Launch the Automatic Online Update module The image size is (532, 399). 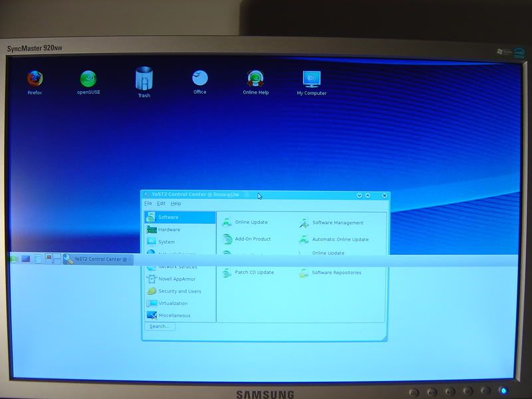334,239
